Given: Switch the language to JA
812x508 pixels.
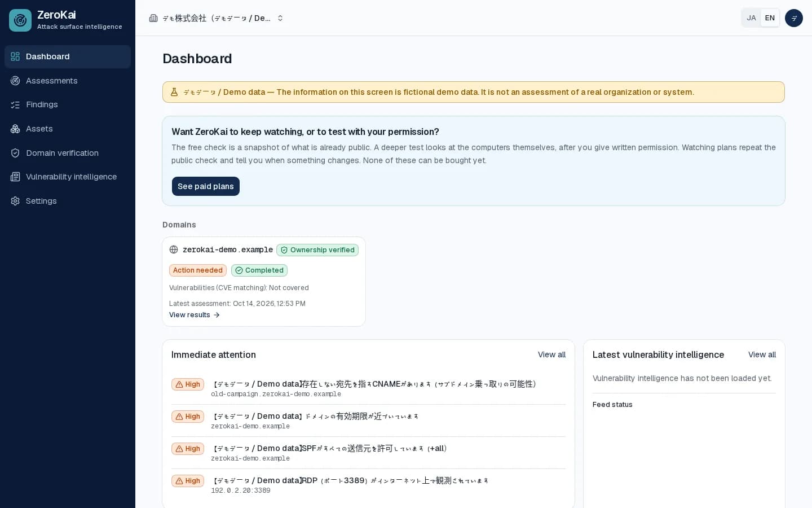Looking at the screenshot, I should point(751,18).
